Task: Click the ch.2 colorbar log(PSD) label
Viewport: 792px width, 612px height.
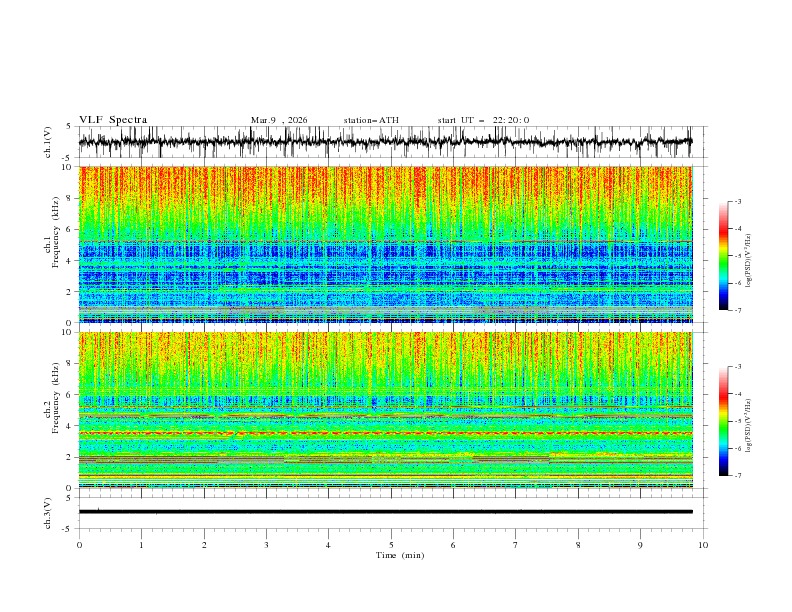Action: point(748,426)
